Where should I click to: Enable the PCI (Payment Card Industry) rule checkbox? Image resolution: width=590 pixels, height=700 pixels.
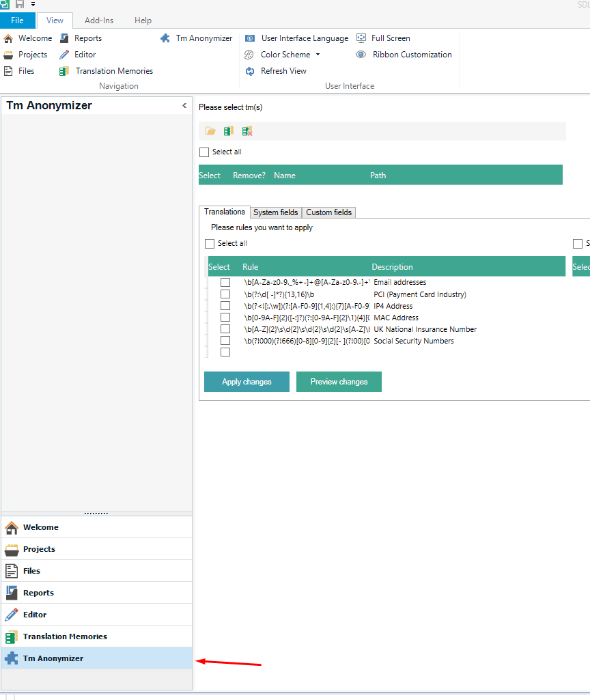[225, 294]
